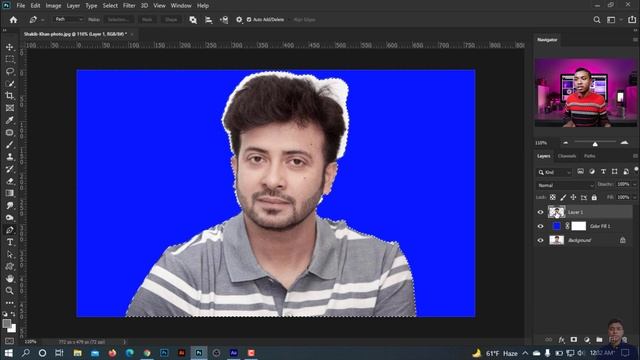This screenshot has width=640, height=360.
Task: Open the Opacity dropdown arrow
Action: 635,184
